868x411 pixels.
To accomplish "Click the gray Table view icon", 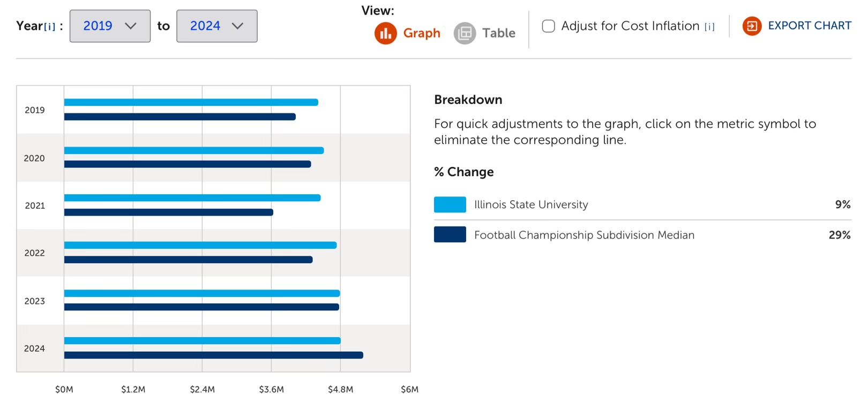I will [465, 33].
